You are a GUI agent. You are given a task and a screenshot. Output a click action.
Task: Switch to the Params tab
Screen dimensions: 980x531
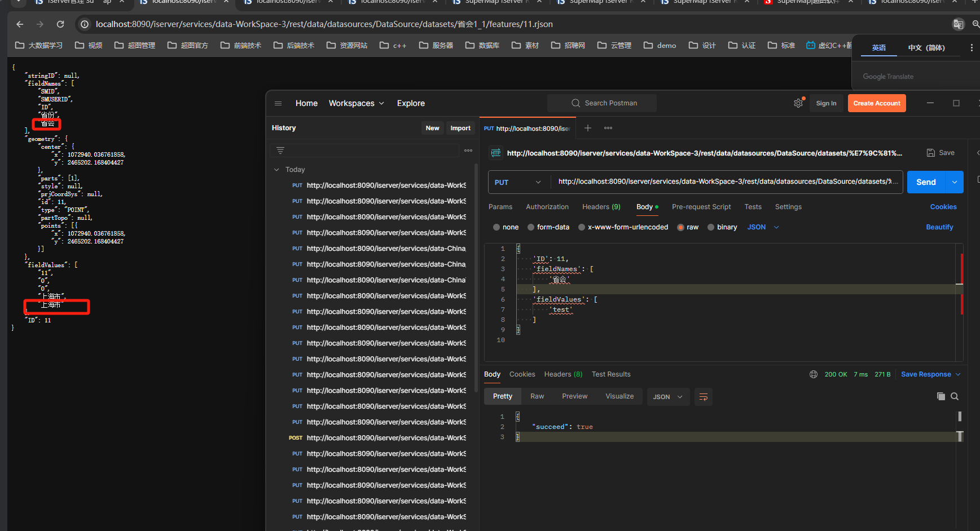tap(500, 207)
